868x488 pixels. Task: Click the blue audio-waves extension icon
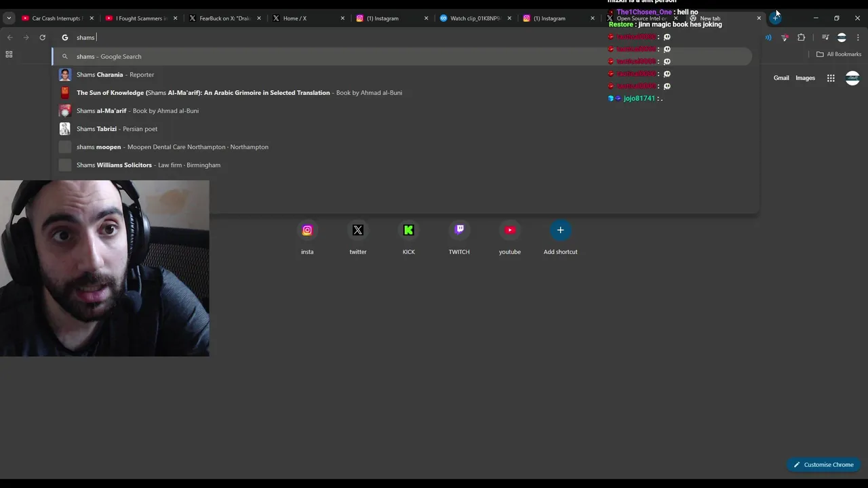[768, 37]
